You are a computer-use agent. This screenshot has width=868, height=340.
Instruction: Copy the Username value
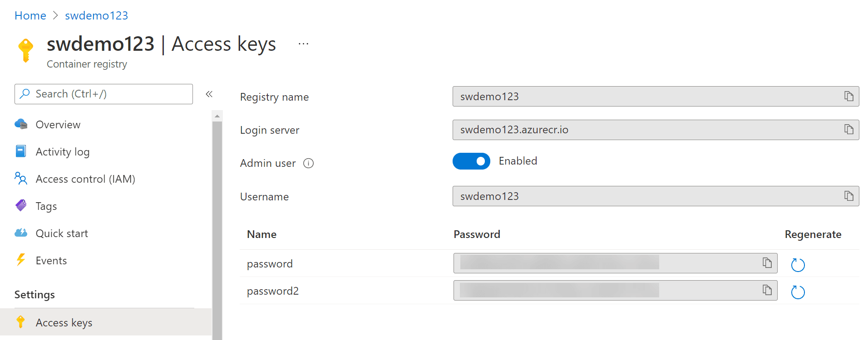(848, 196)
